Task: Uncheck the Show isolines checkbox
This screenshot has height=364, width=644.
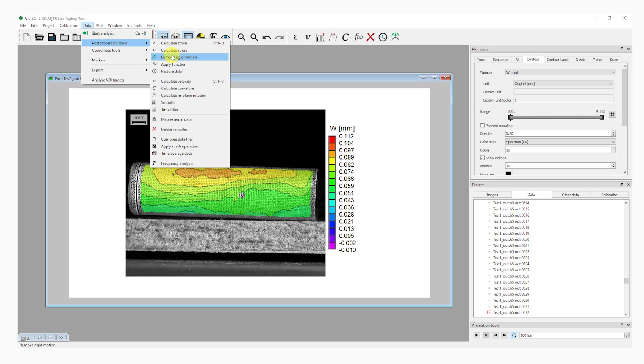Action: tap(482, 158)
